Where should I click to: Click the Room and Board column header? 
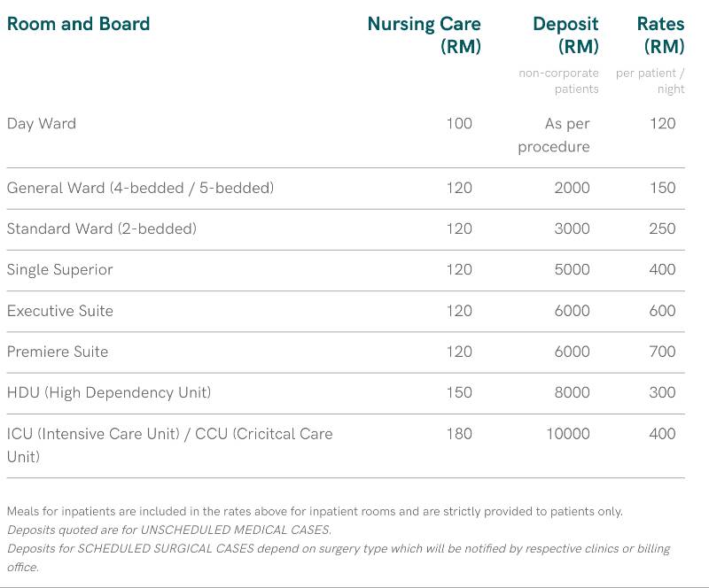point(78,24)
